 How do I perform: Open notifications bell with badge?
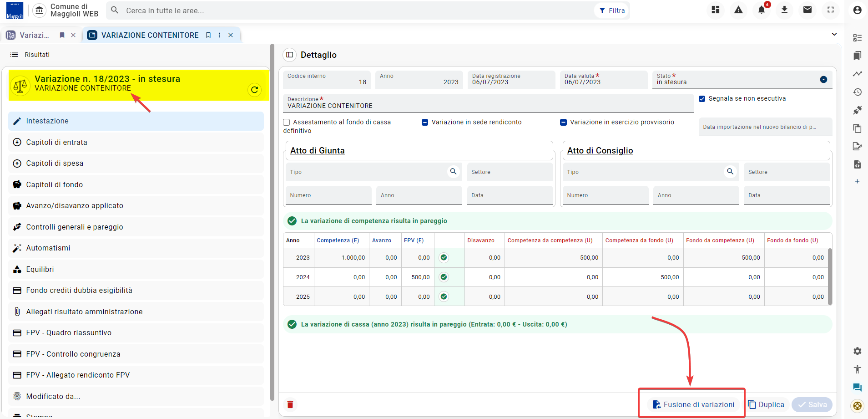tap(762, 10)
